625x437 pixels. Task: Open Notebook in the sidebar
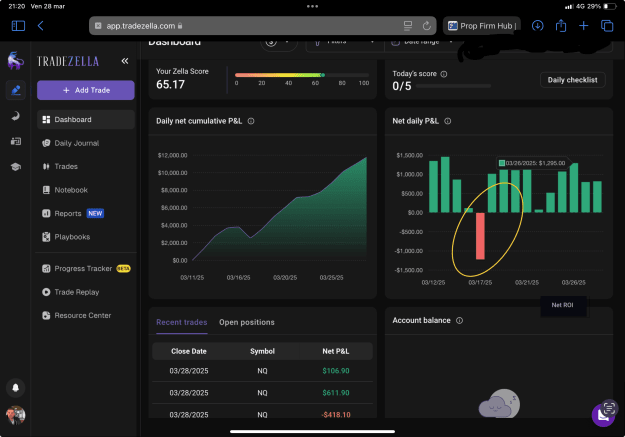86,190
